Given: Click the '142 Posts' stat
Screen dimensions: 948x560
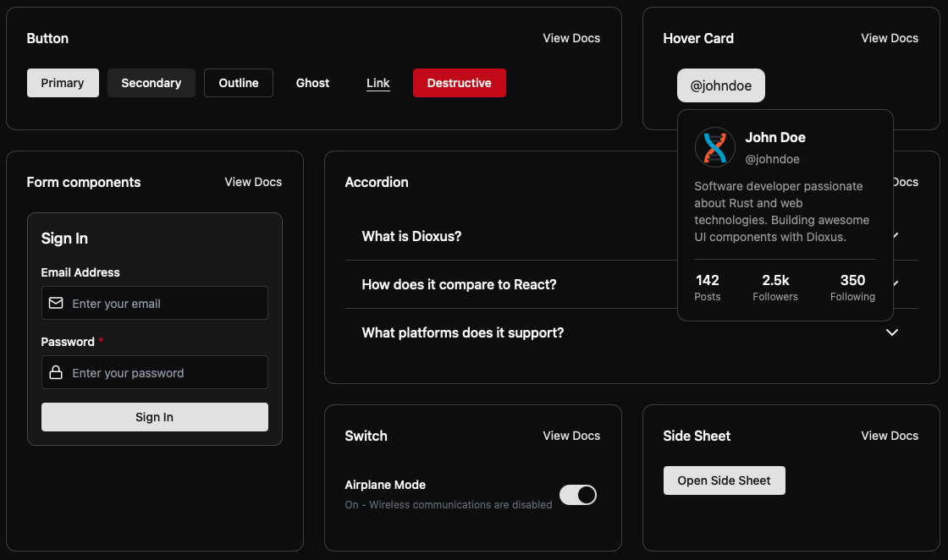Looking at the screenshot, I should 708,288.
